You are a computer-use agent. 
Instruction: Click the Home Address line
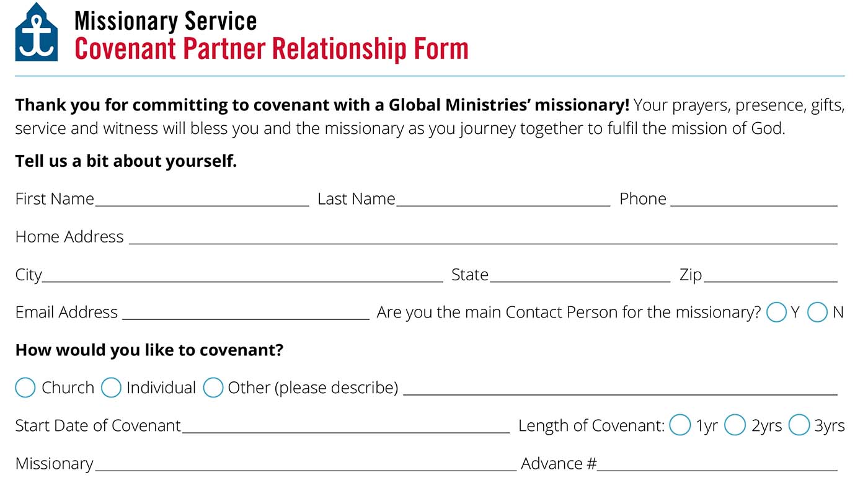click(x=482, y=237)
